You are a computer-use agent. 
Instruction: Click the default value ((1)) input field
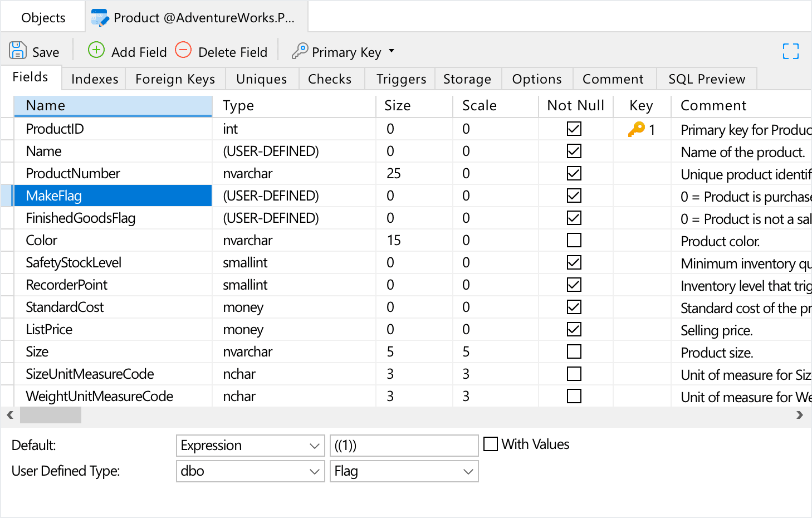[404, 446]
